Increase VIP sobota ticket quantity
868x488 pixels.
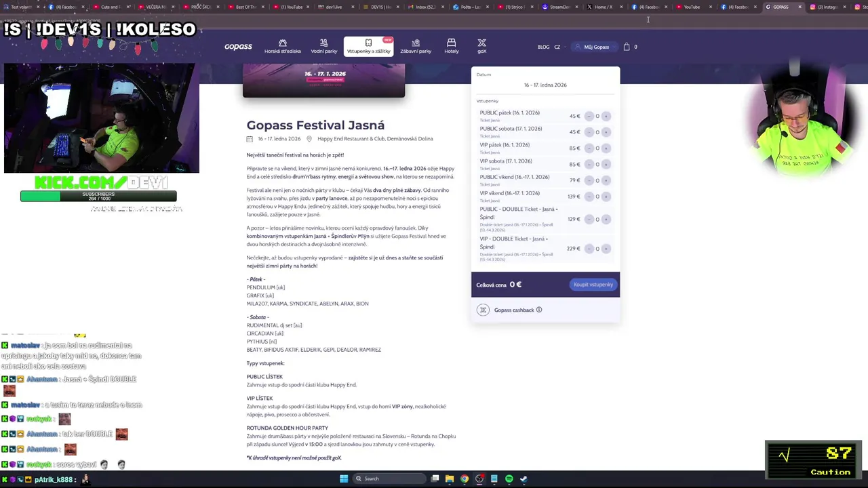tap(606, 164)
